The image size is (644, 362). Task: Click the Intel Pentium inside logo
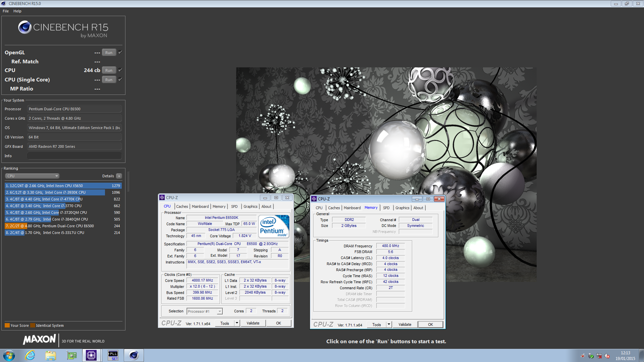pyautogui.click(x=274, y=227)
